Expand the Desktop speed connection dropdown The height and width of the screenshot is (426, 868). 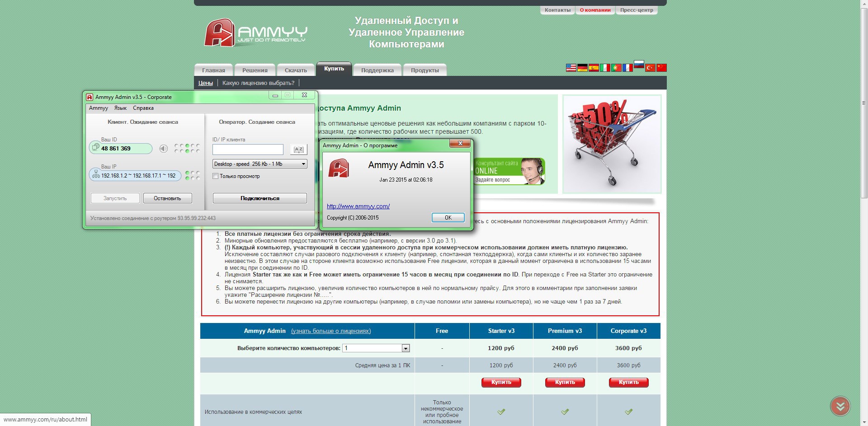(x=259, y=164)
